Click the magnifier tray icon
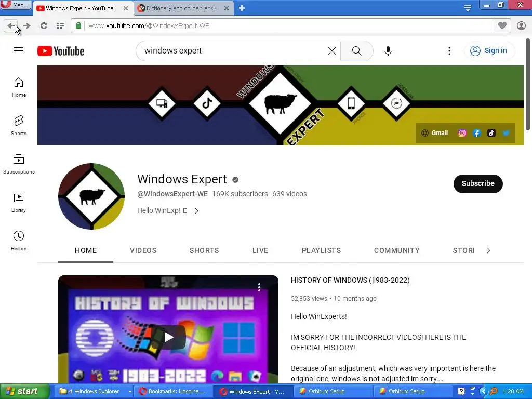Viewport: 532px width, 399px height. pos(494,391)
